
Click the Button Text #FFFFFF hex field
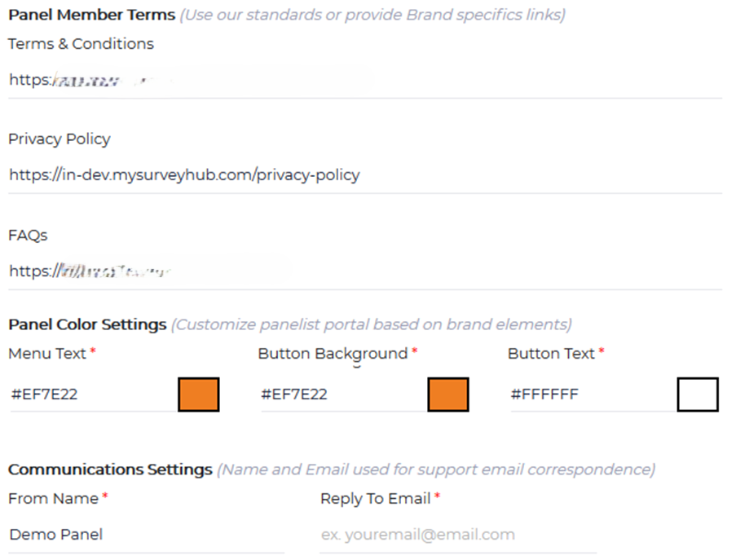[590, 395]
